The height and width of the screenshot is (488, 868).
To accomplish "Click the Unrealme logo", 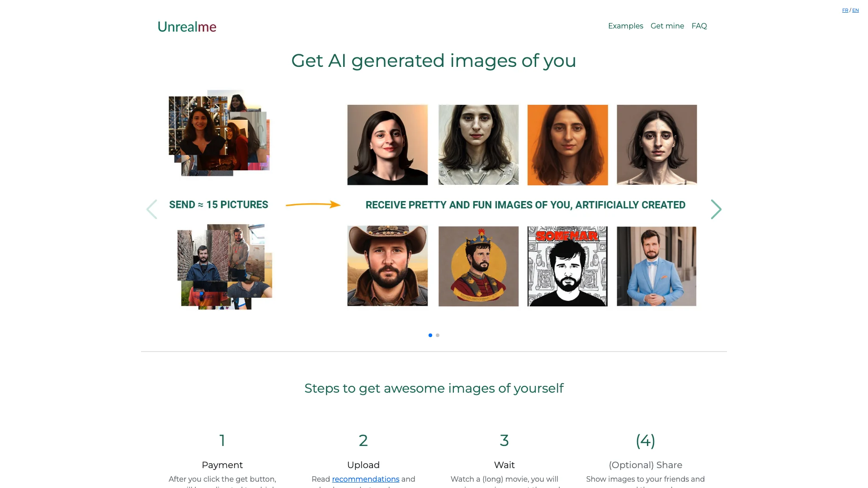I will point(187,27).
